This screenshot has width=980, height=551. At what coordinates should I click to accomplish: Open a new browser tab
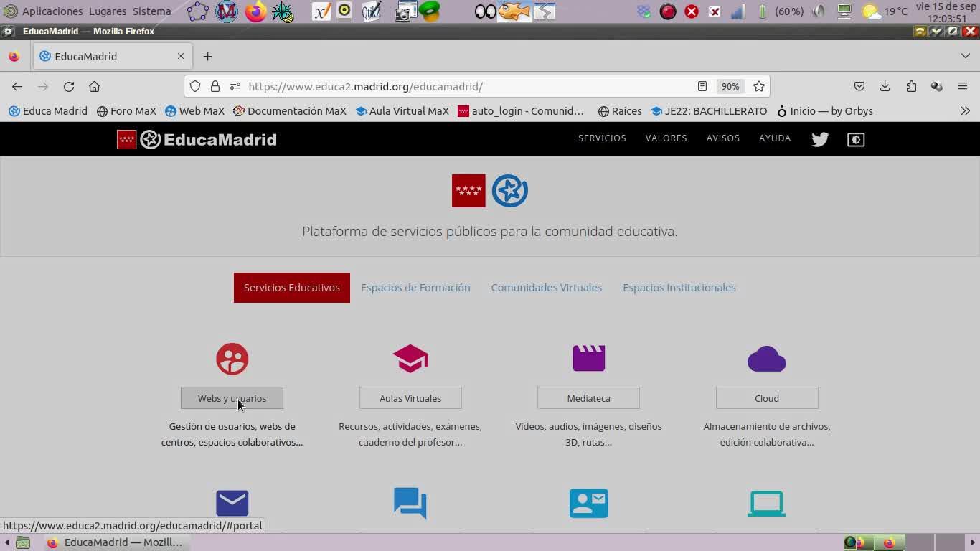click(x=207, y=56)
